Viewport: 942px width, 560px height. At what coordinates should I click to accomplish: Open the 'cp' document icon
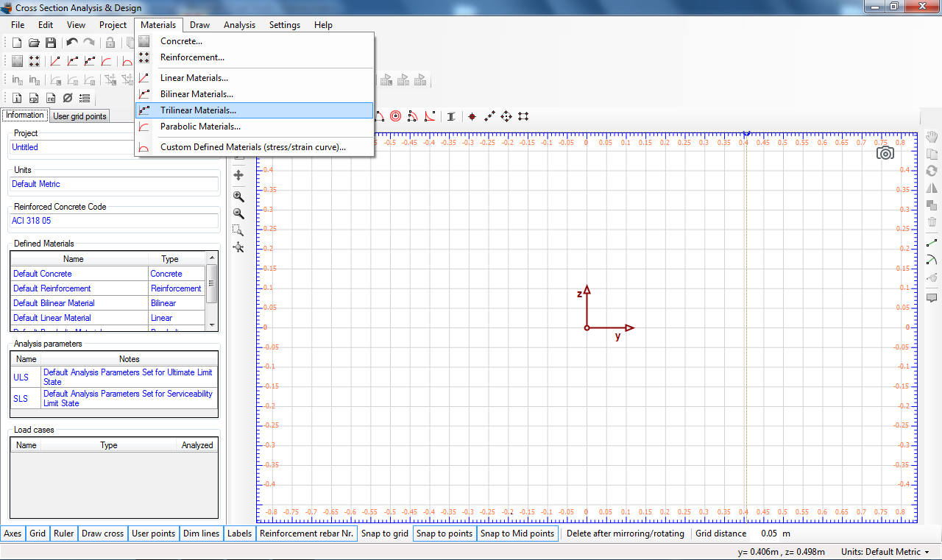pos(34,98)
